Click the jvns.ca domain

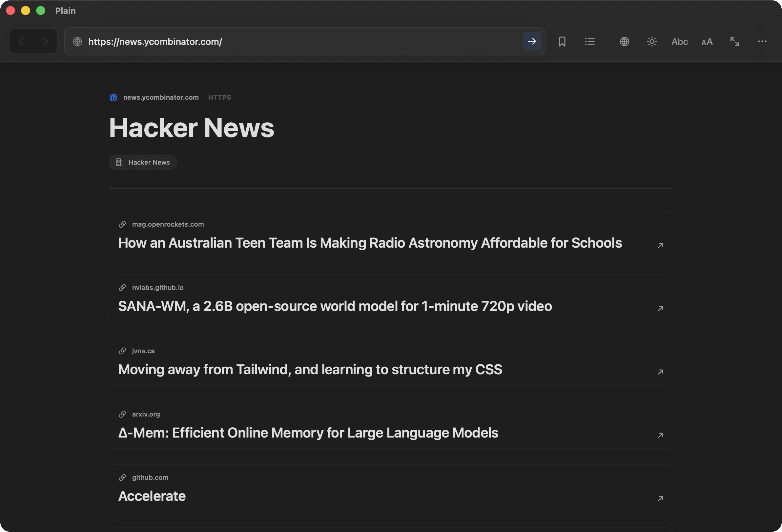(143, 351)
